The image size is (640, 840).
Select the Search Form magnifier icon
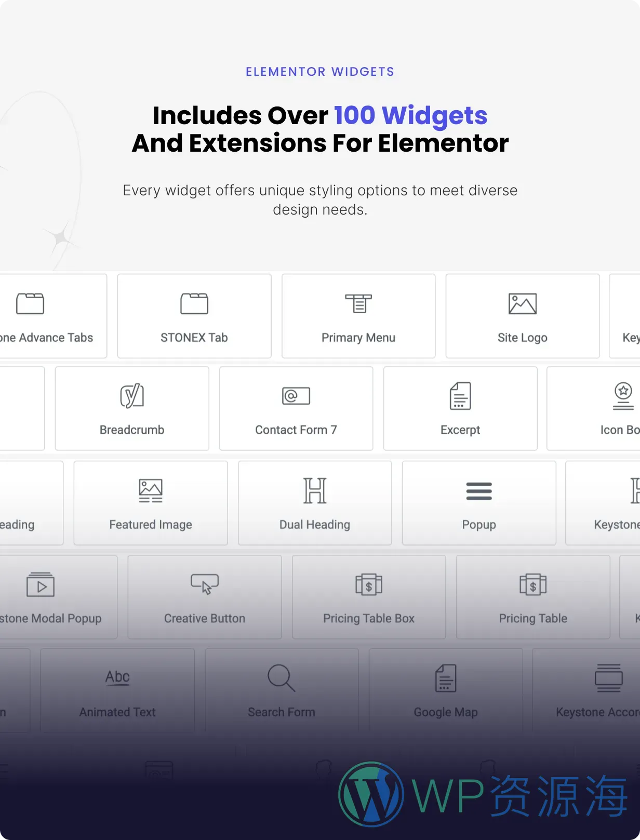(x=282, y=678)
